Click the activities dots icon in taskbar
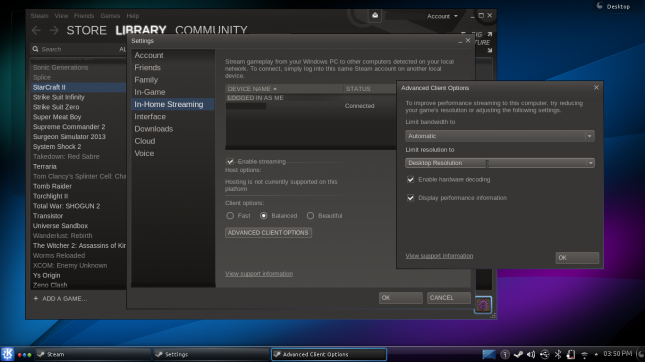This screenshot has height=362, width=645. click(x=24, y=355)
